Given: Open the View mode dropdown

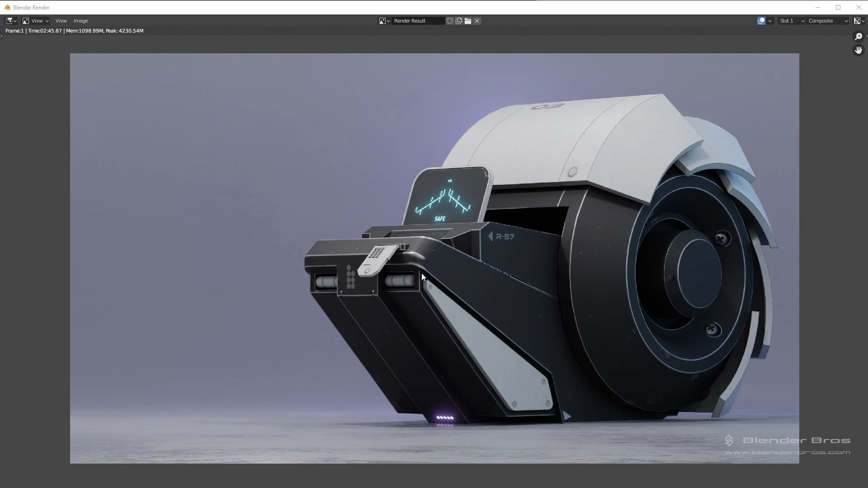Looking at the screenshot, I should tap(36, 21).
